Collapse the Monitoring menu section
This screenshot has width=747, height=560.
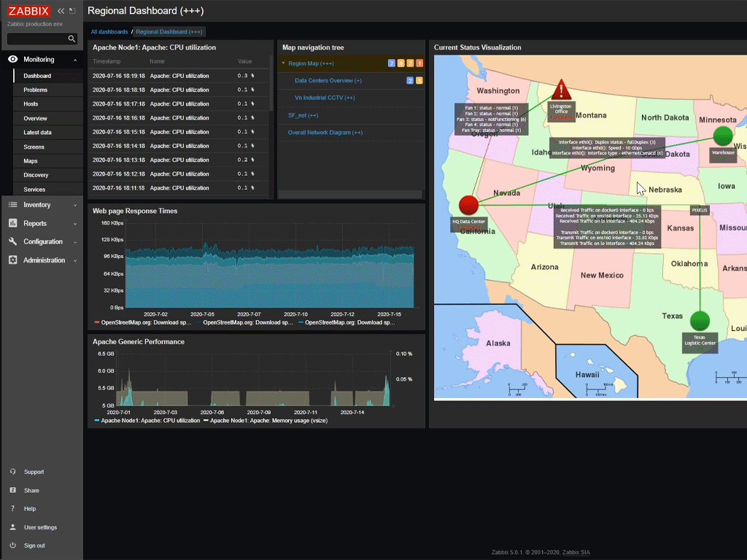click(75, 60)
